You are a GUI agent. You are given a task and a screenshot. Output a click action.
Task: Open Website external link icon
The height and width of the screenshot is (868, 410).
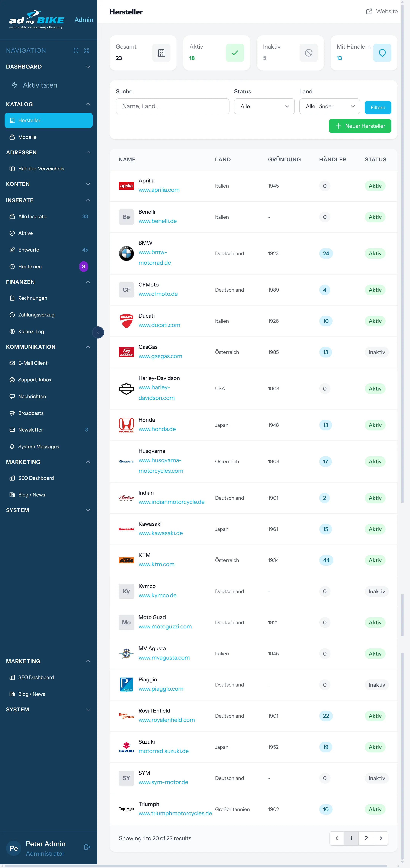(x=369, y=11)
